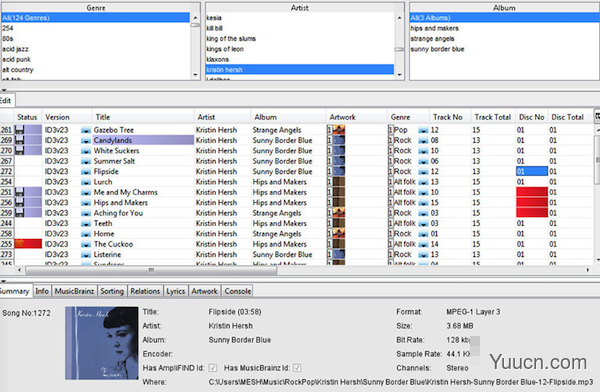Image resolution: width=600 pixels, height=392 pixels.
Task: Open the Lyrics tab
Action: [176, 291]
